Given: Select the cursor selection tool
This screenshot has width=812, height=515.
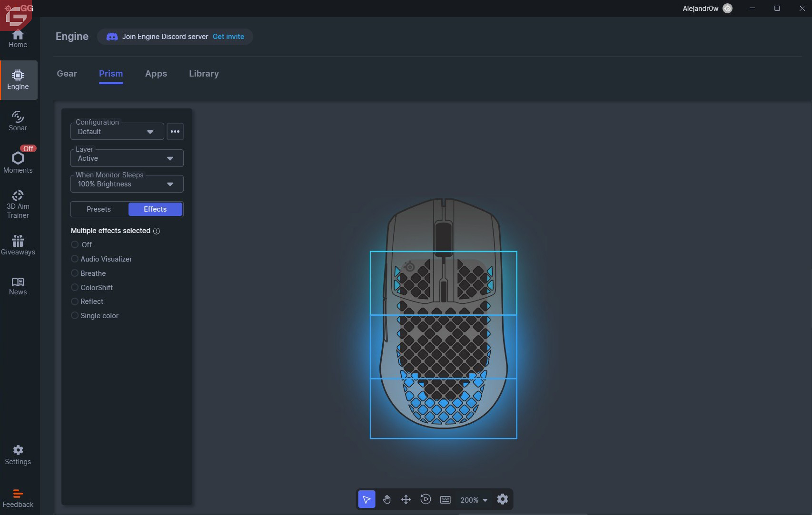Looking at the screenshot, I should [366, 499].
